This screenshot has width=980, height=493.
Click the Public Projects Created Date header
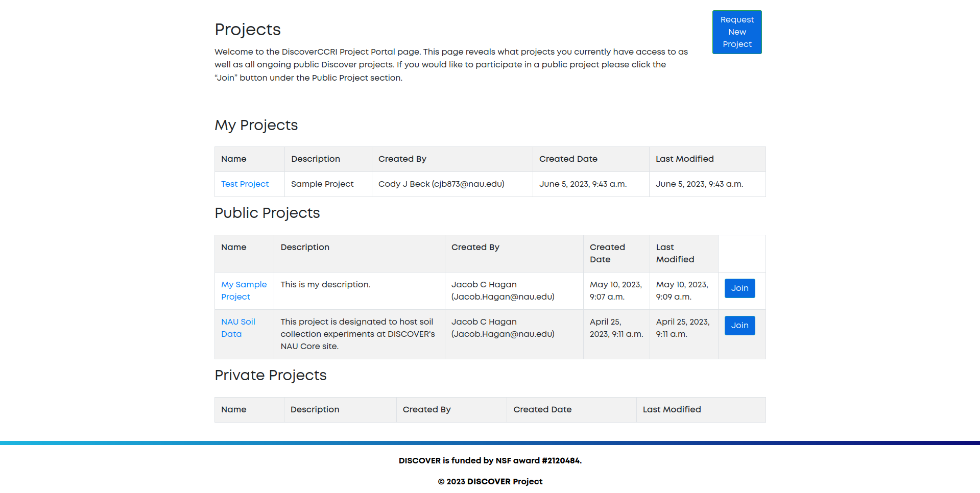pos(616,254)
